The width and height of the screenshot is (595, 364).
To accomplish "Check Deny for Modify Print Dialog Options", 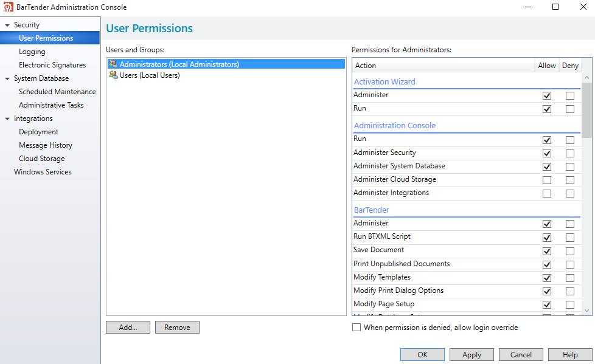I will [x=570, y=291].
